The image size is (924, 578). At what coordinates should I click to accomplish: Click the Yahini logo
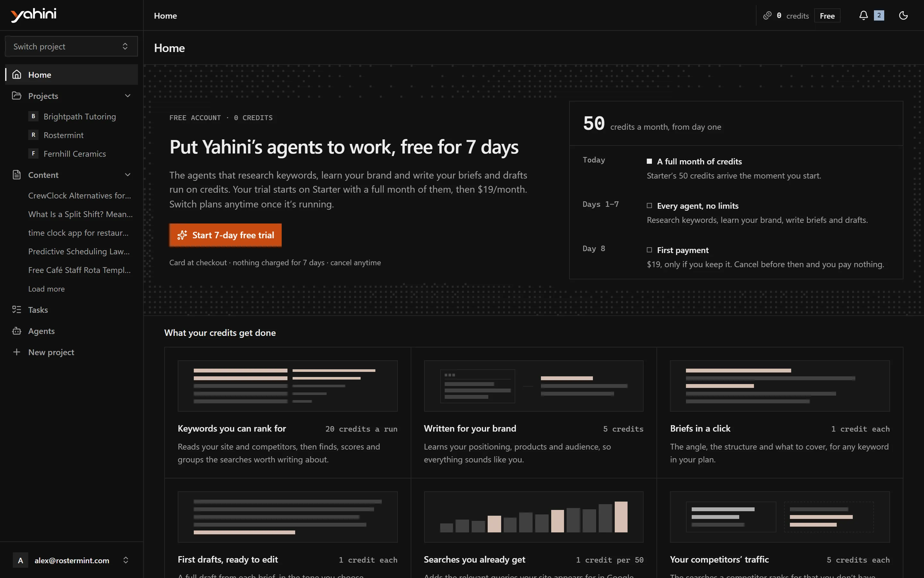[x=34, y=15]
